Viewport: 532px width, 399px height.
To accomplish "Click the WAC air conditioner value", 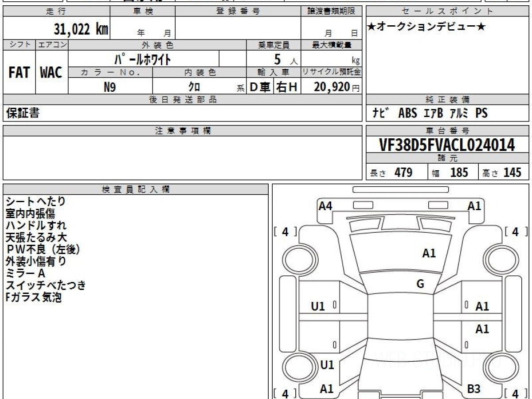I will click(x=51, y=72).
